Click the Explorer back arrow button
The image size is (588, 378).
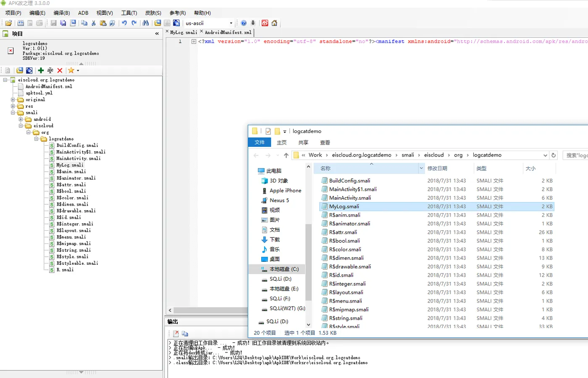(256, 155)
